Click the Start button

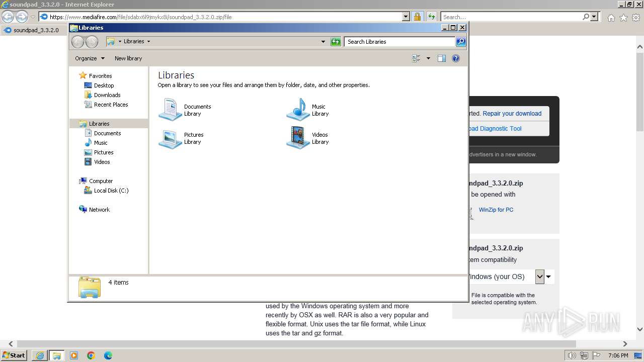coord(14,355)
